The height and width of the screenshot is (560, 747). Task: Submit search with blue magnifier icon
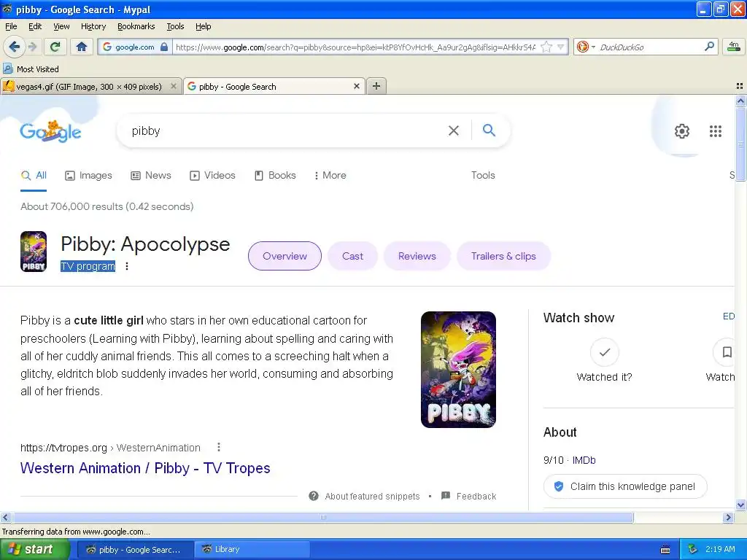click(489, 130)
